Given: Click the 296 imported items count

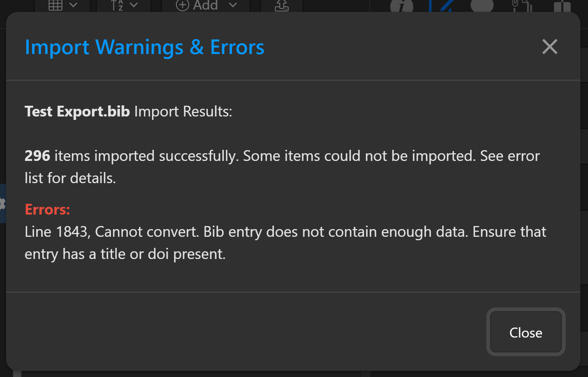Looking at the screenshot, I should (x=37, y=156).
